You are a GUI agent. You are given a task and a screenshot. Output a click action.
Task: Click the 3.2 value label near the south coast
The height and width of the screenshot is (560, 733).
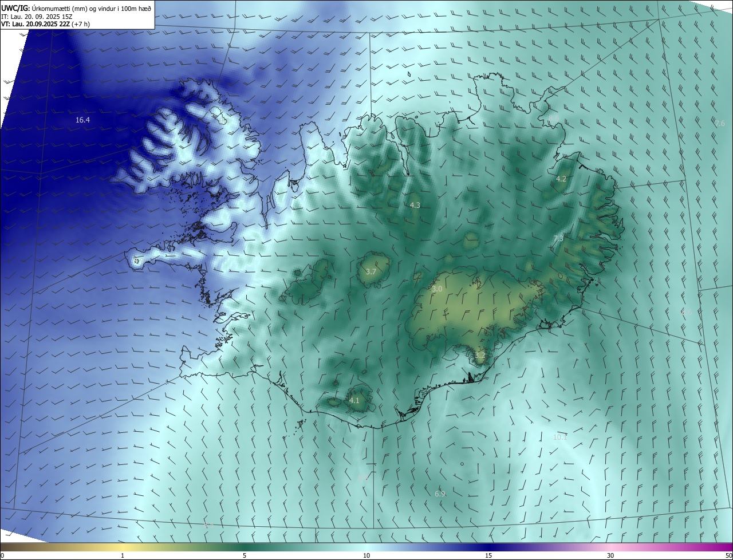pos(480,356)
